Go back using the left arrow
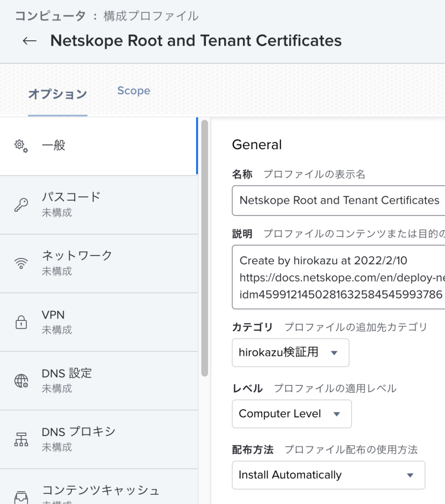445x504 pixels. coord(30,41)
